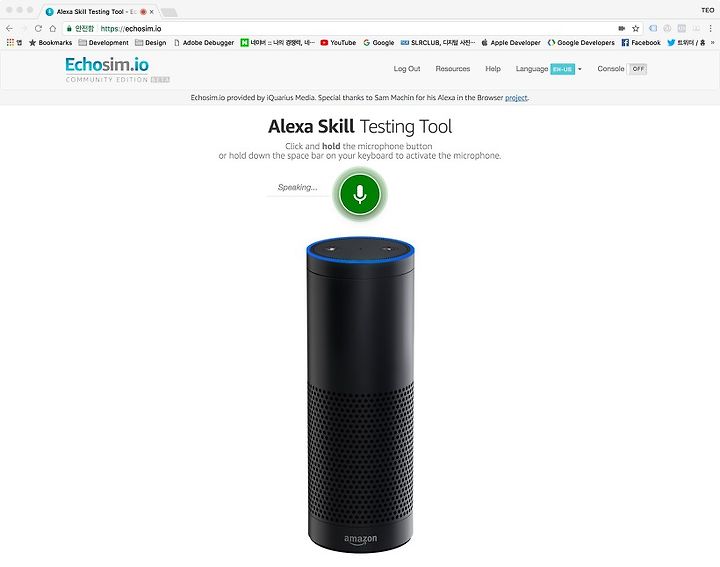Toggle the Console OFF switch
The height and width of the screenshot is (567, 720).
[x=637, y=69]
